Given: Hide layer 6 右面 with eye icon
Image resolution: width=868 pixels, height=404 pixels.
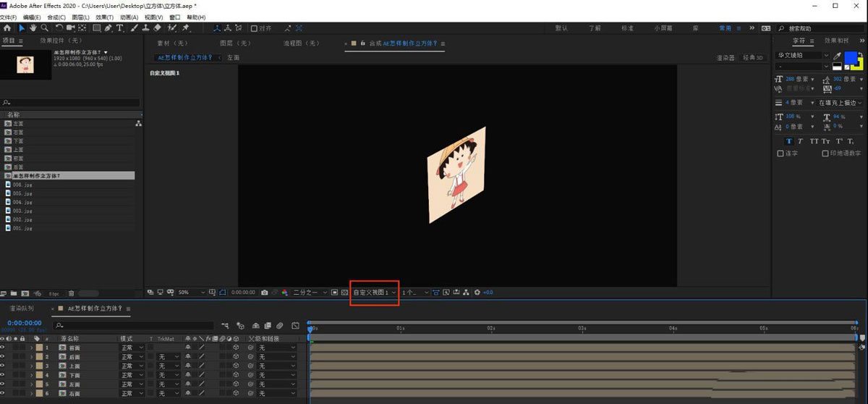Looking at the screenshot, I should (x=3, y=393).
